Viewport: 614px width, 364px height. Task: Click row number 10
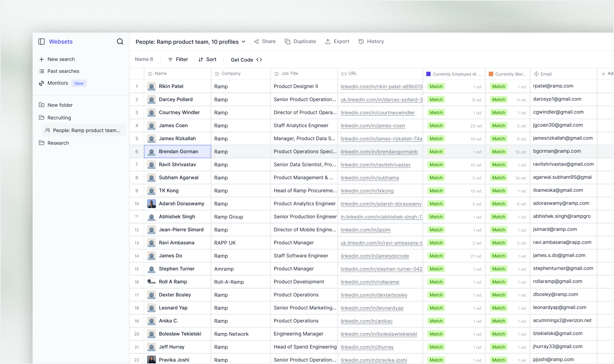137,204
